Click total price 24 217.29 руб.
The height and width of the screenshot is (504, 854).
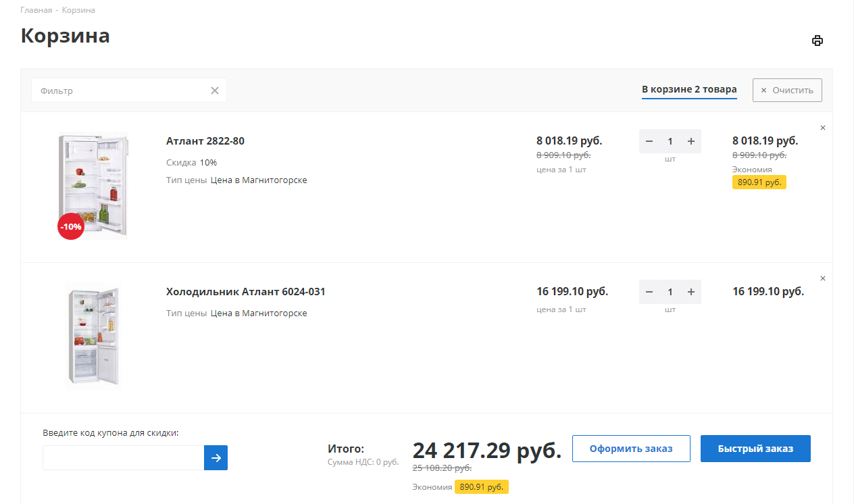click(x=487, y=450)
